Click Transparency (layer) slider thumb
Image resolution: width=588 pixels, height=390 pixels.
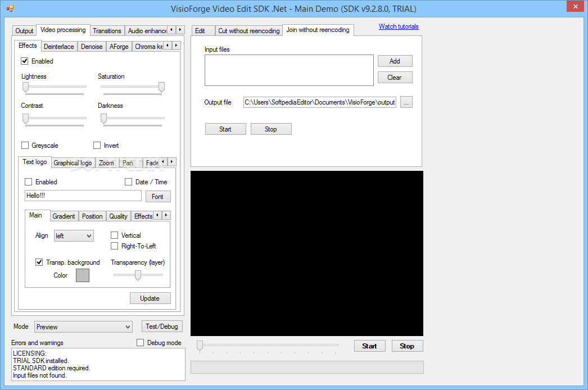[x=138, y=275]
